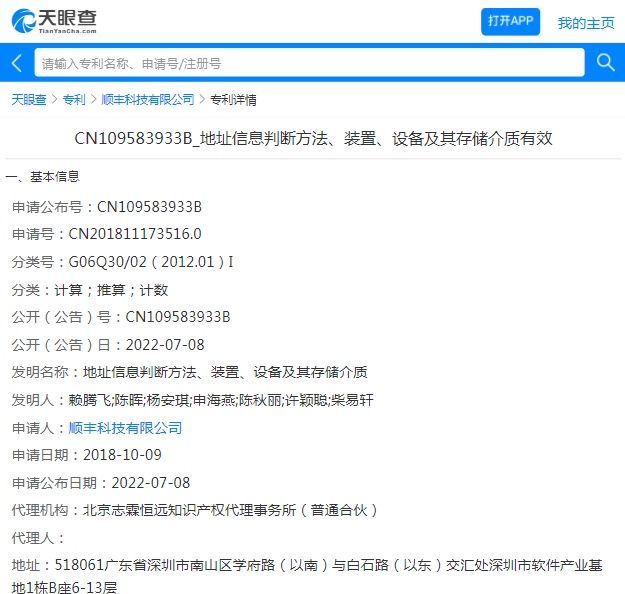Select the 地址 518061 address line
The image size is (625, 594).
click(x=307, y=576)
